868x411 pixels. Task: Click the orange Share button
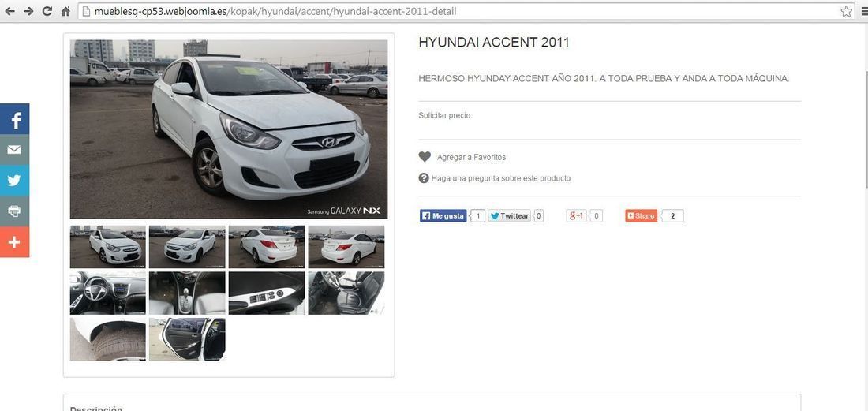click(x=641, y=215)
